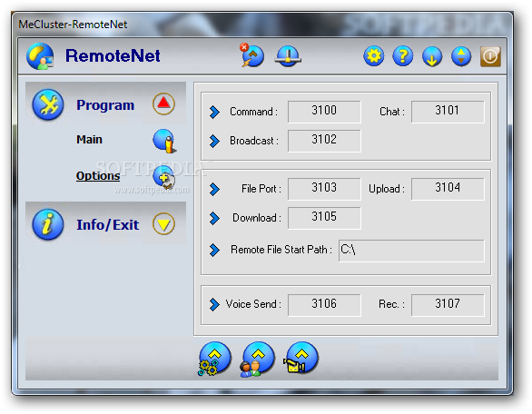This screenshot has height=414, width=532.
Task: Click the brown power button icon
Action: [490, 56]
